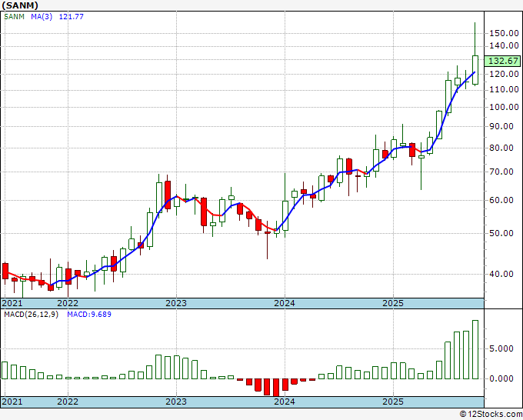Click the 90.00 price axis label
Screen dimensions: 523x420
(x=501, y=126)
